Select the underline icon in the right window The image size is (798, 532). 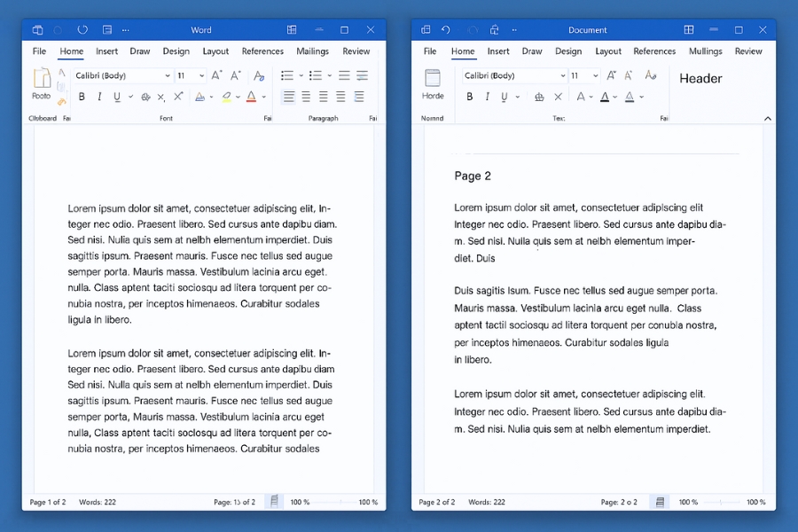click(x=503, y=96)
